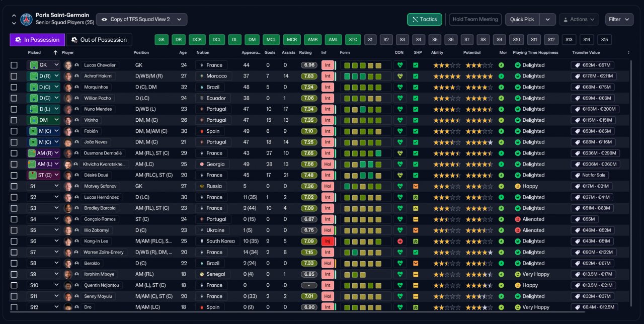Click the Hold Team Meeting button
Viewport: 644px width, 324px height.
475,20
